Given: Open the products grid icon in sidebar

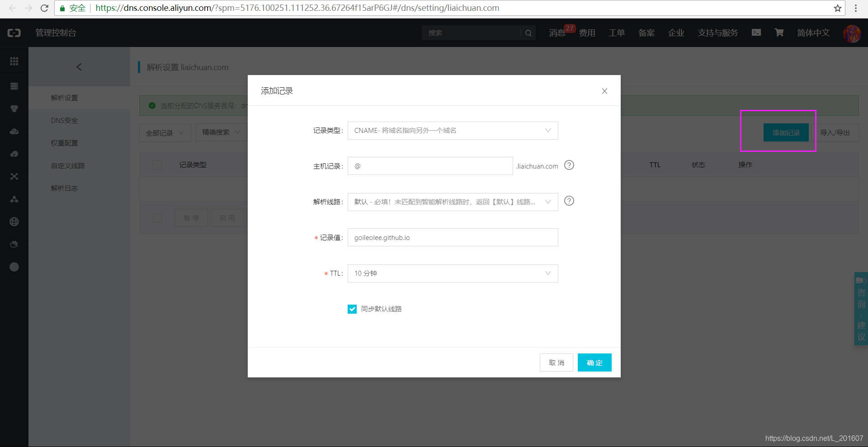Looking at the screenshot, I should 14,61.
